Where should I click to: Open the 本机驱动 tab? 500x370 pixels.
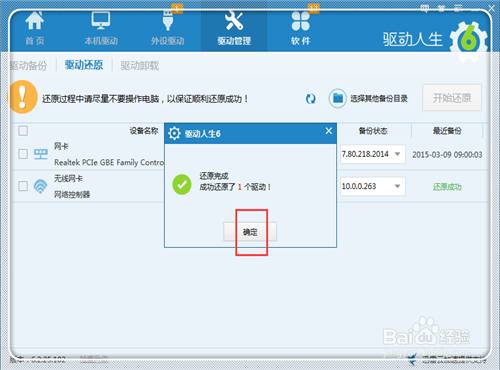coord(101,29)
